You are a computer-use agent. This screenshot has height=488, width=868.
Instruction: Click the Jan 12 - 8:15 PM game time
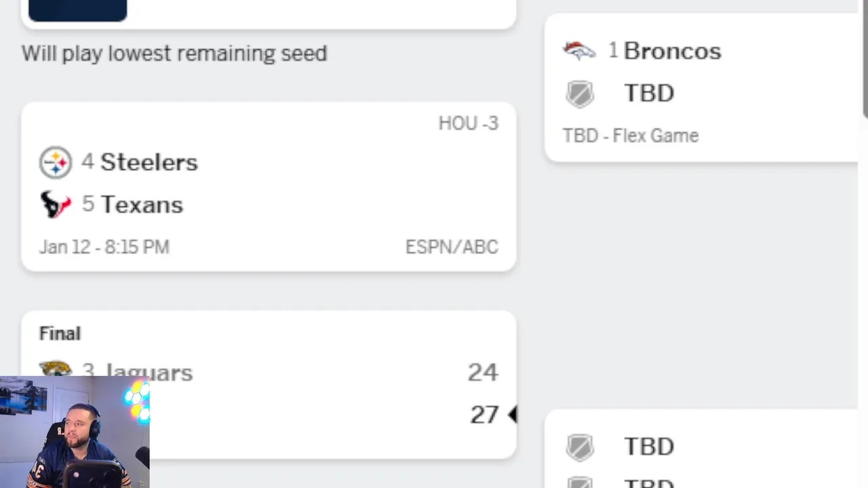pos(104,247)
